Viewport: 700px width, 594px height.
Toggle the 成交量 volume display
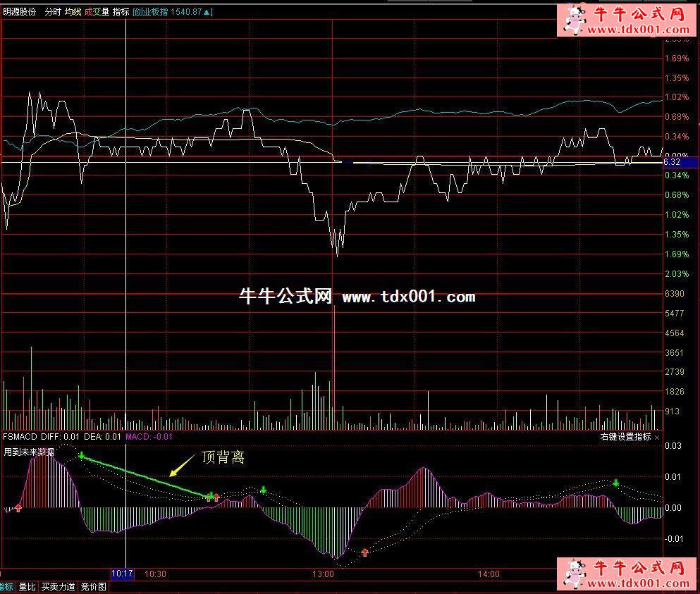pyautogui.click(x=97, y=12)
